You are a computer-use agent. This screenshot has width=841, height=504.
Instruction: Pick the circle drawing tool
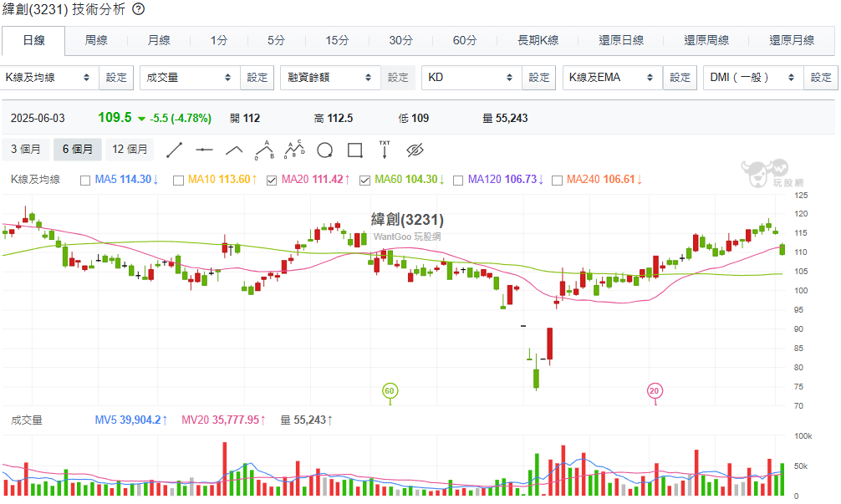[324, 150]
